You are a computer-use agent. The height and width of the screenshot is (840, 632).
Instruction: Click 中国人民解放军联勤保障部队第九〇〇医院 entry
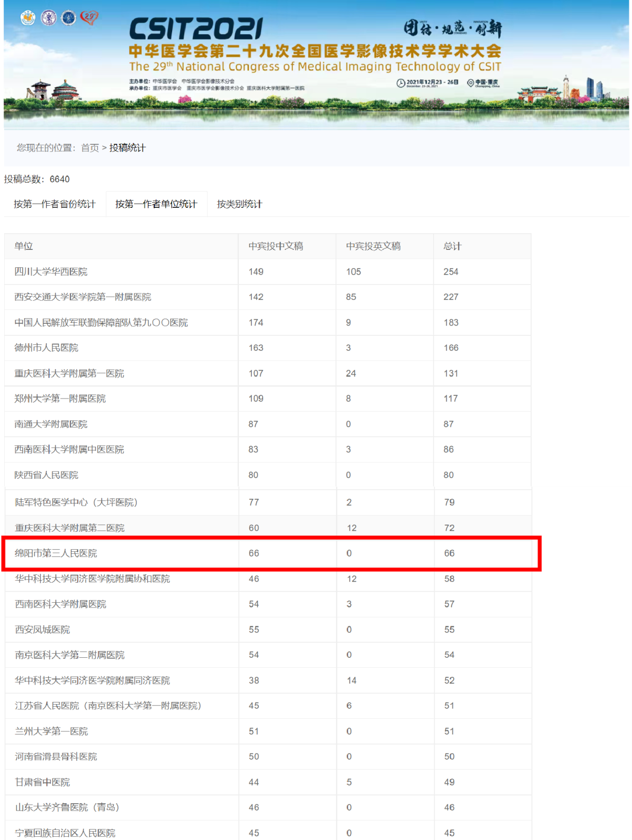click(101, 323)
